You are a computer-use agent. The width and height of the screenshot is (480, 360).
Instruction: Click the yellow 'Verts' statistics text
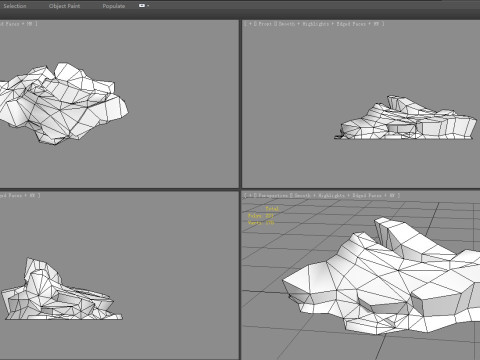tap(261, 223)
